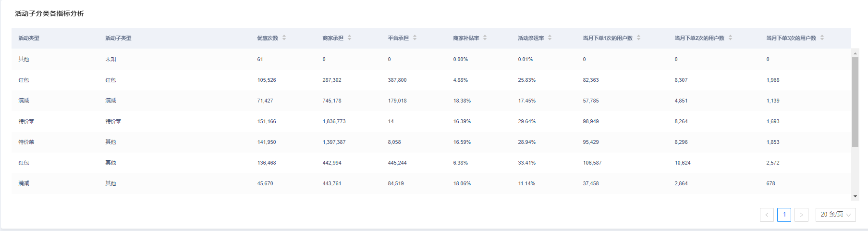Sort by 优惠次数 column sort icon

coord(284,38)
